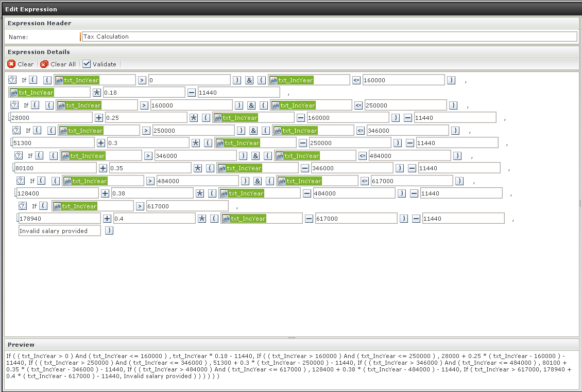Click the horizontal splitter handle above Preview

(x=292, y=338)
